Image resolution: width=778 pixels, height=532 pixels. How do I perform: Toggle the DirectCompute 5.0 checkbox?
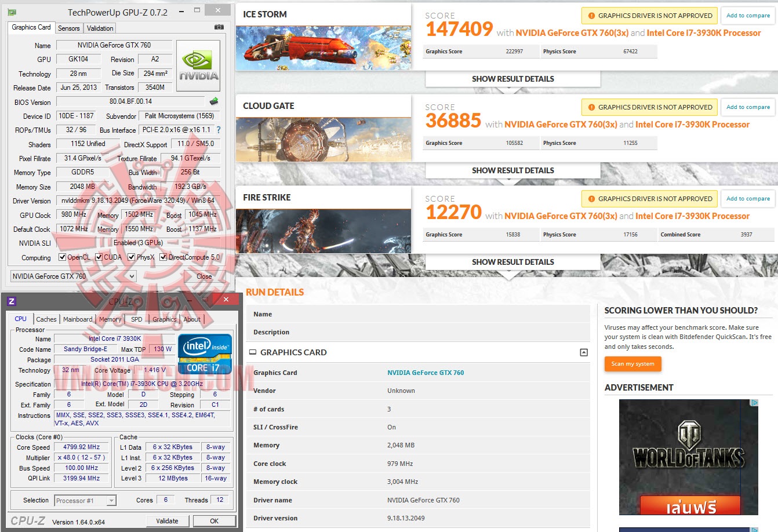point(163,257)
